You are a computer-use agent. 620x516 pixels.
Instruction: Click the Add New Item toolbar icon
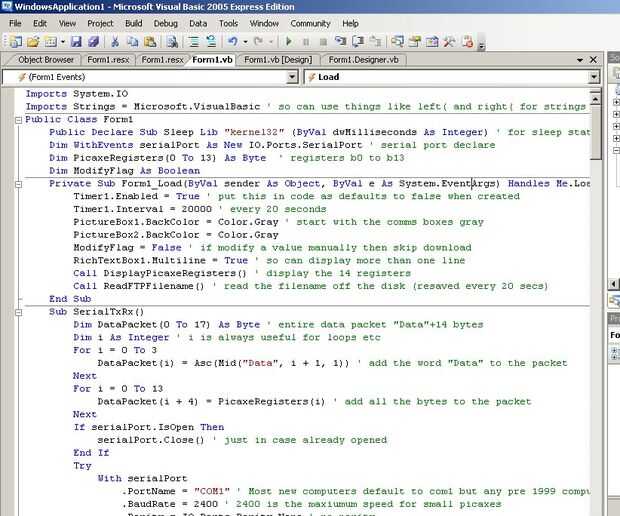[51, 41]
